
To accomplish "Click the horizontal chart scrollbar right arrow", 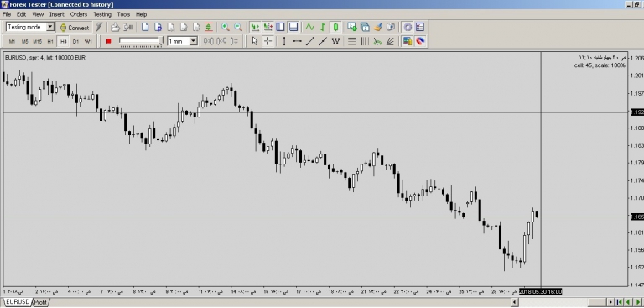I will [610, 303].
